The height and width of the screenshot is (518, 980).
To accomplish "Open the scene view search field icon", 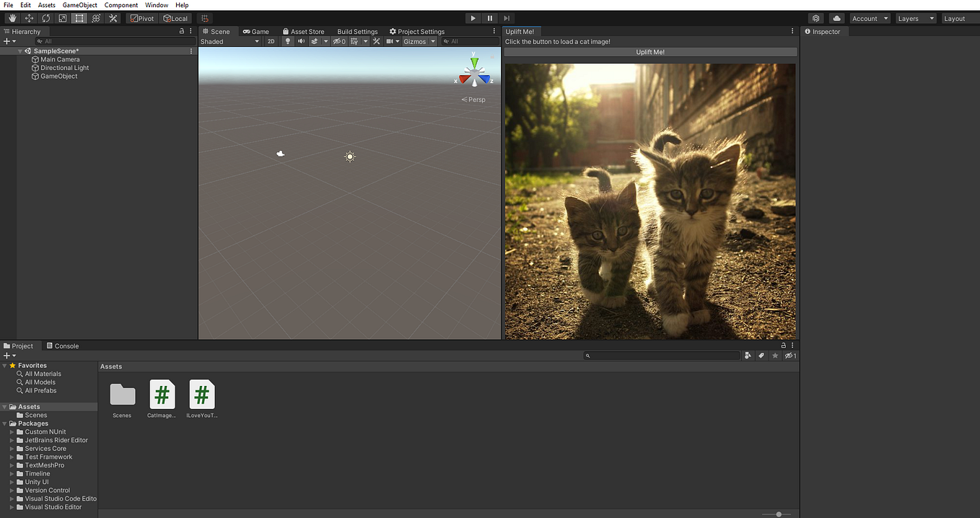I will click(446, 41).
